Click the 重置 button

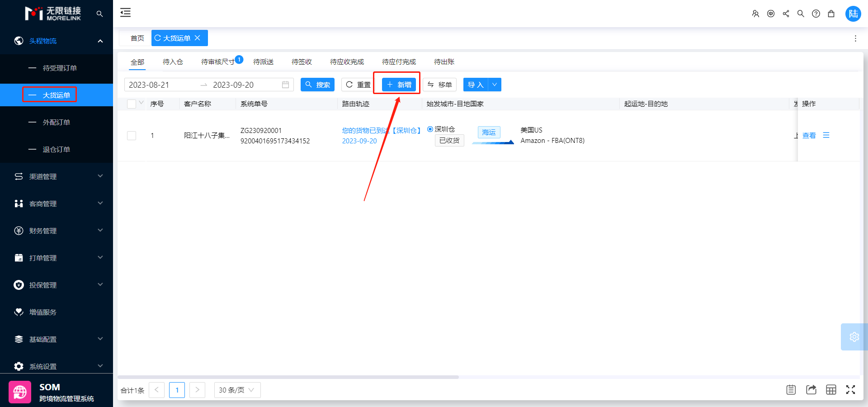359,85
